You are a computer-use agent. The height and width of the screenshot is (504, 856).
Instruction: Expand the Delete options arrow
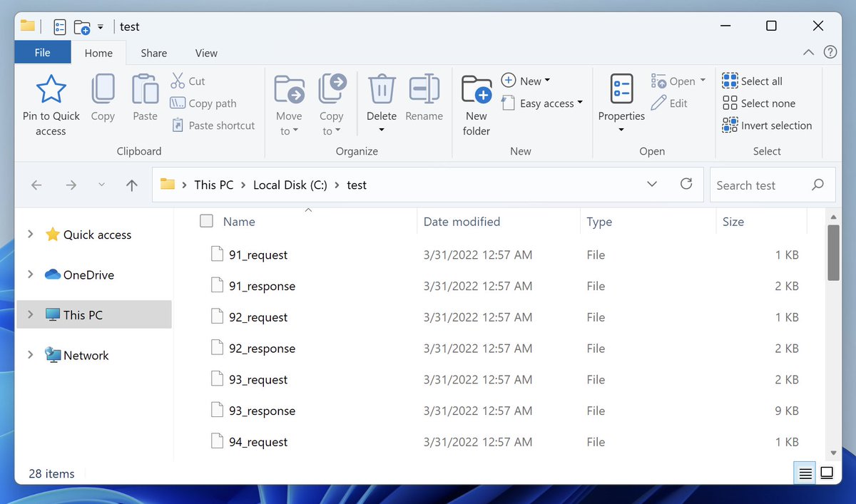(x=382, y=130)
